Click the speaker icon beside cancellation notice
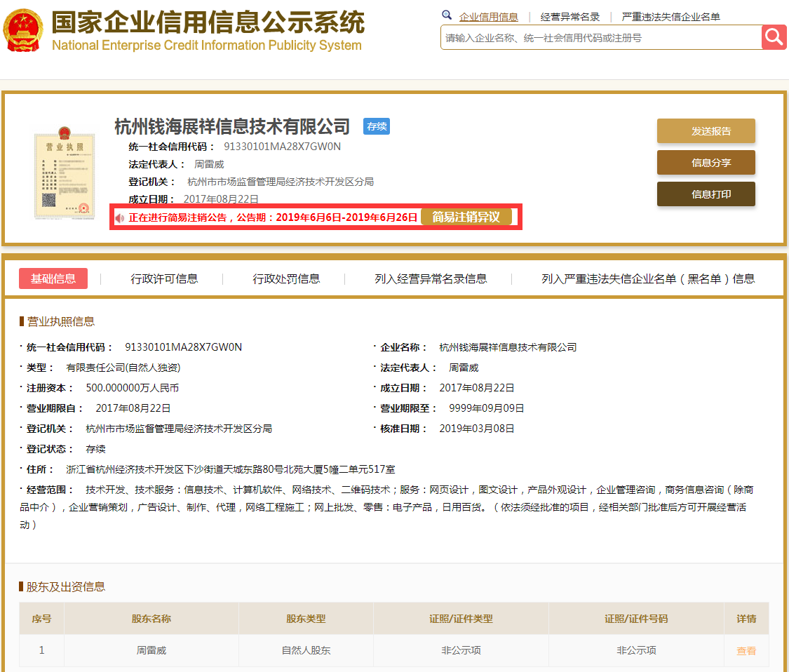The height and width of the screenshot is (672, 789). (x=120, y=218)
